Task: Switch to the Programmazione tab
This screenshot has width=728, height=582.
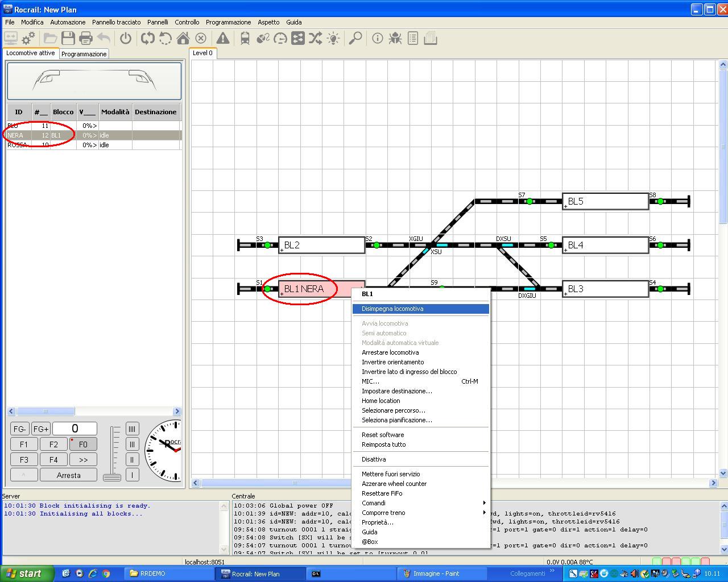Action: pos(84,54)
